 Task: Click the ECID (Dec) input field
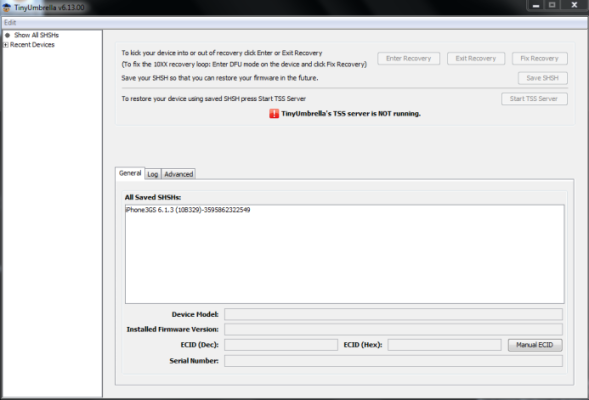[x=281, y=345]
